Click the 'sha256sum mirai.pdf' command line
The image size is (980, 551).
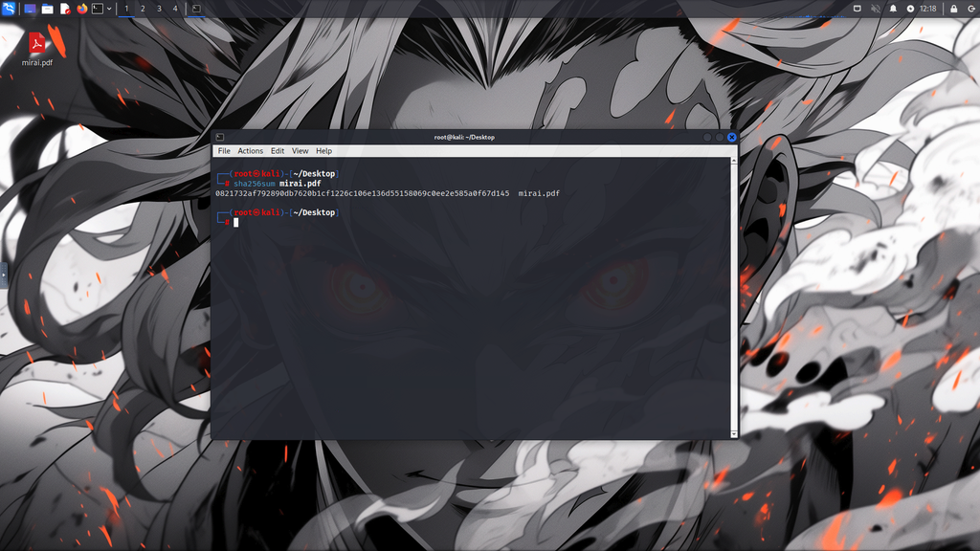(278, 184)
